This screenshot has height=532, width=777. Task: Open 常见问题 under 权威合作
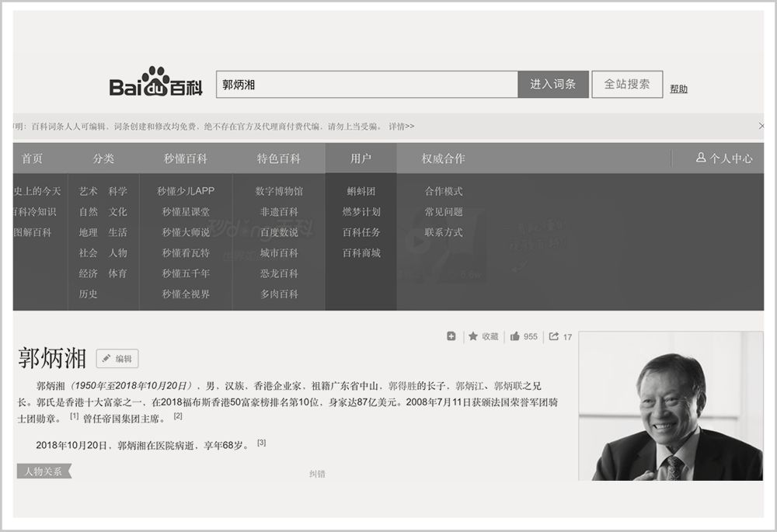pos(444,211)
